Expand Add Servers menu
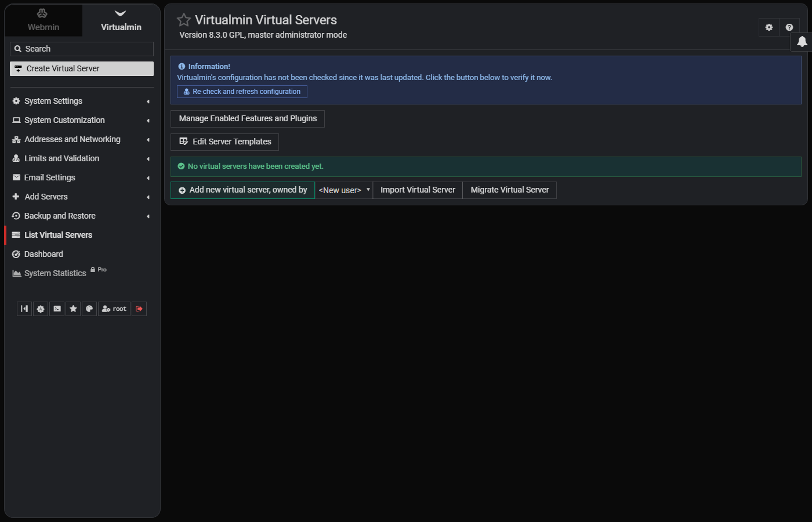The image size is (812, 522). tap(82, 197)
